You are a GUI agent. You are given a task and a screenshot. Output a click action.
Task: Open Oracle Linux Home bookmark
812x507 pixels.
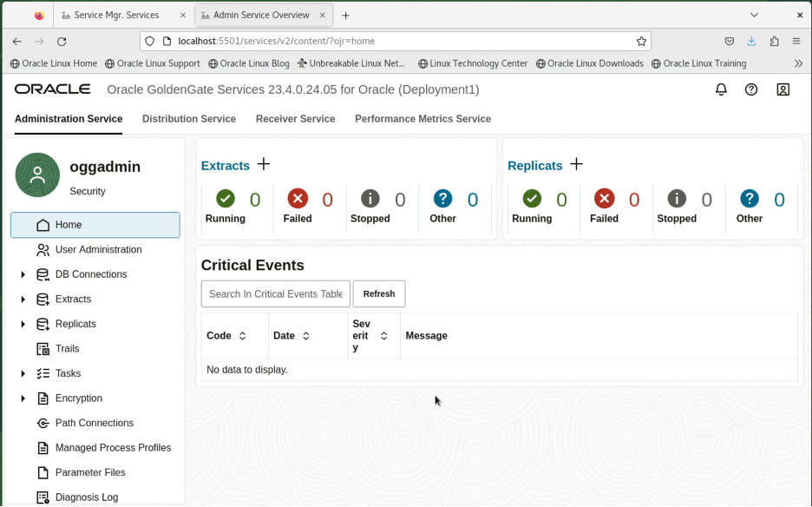coord(53,63)
